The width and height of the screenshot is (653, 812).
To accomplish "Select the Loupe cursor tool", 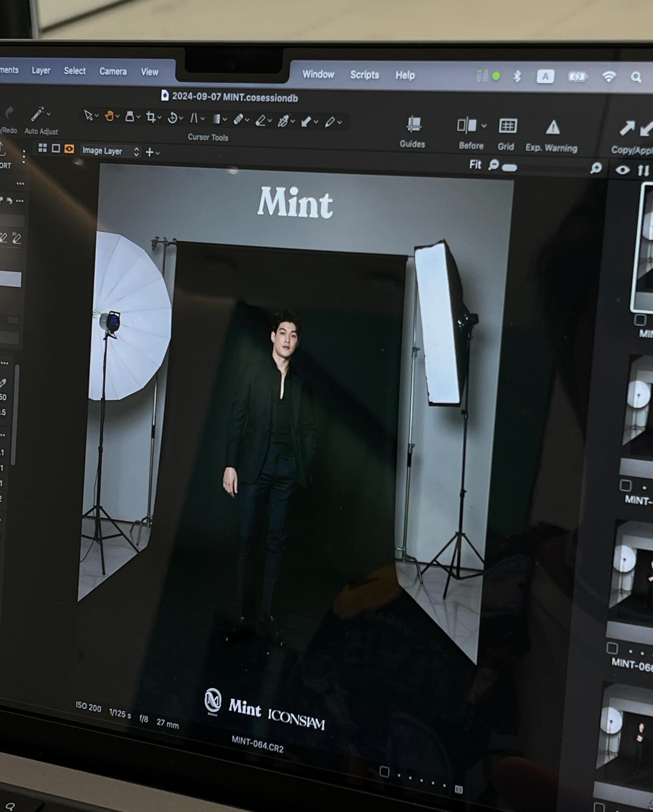I will coord(130,117).
